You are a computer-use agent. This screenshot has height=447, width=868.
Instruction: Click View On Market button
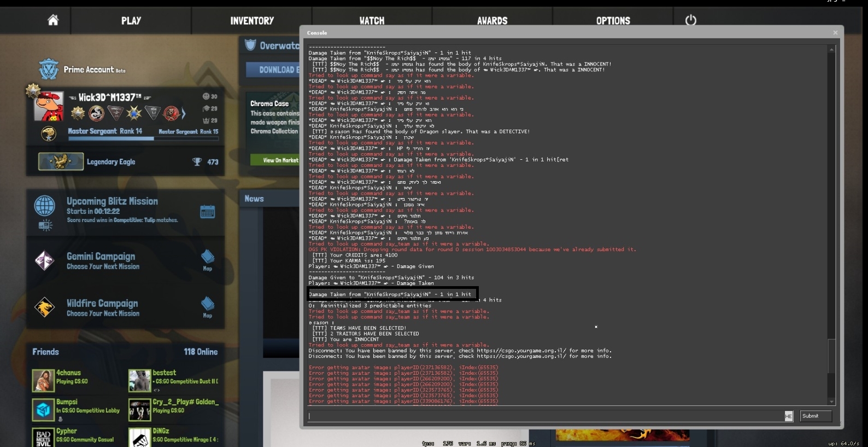click(x=275, y=160)
